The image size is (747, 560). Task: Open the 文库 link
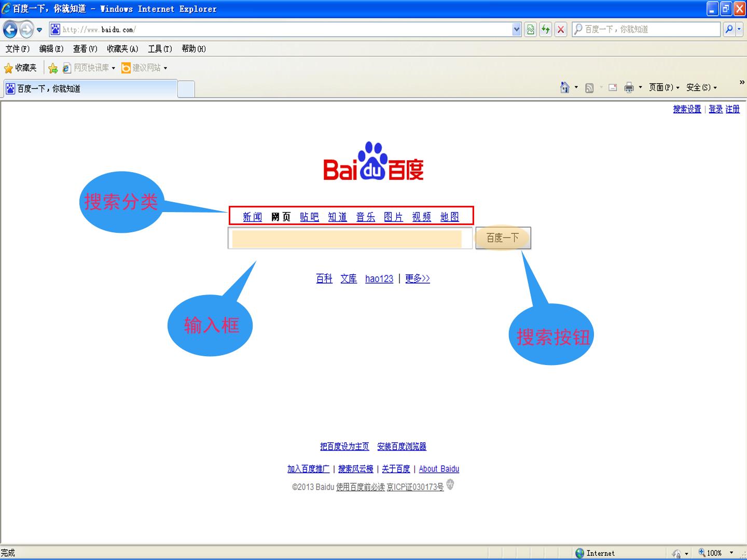pyautogui.click(x=349, y=279)
